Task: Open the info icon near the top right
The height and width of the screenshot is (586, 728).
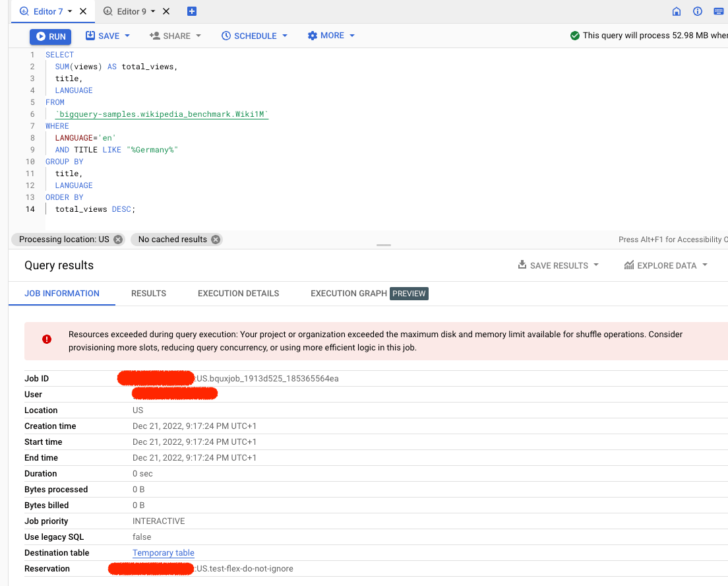Action: (x=699, y=11)
